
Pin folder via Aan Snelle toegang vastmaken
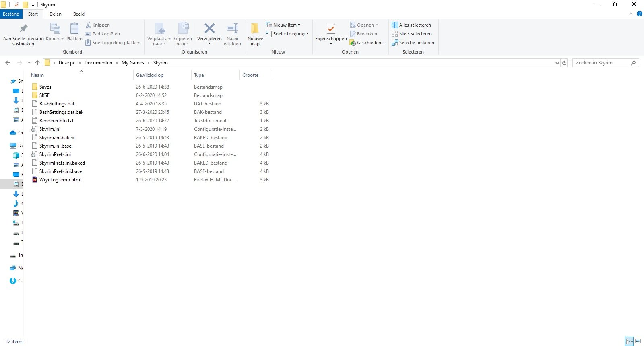coord(23,34)
